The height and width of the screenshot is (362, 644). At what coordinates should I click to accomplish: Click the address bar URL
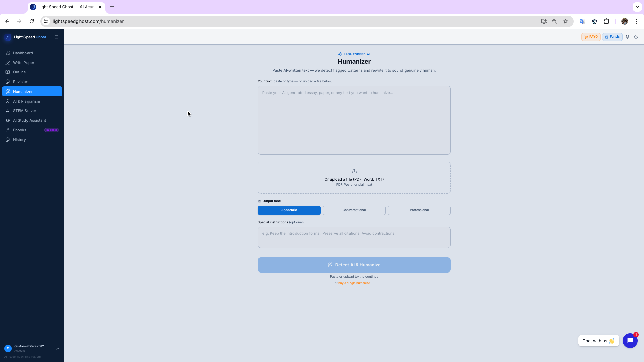tap(88, 21)
